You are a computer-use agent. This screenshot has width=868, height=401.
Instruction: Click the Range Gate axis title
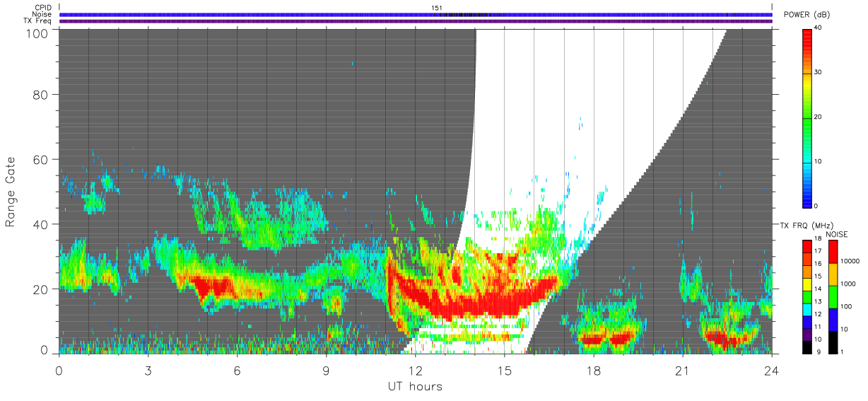pyautogui.click(x=11, y=192)
